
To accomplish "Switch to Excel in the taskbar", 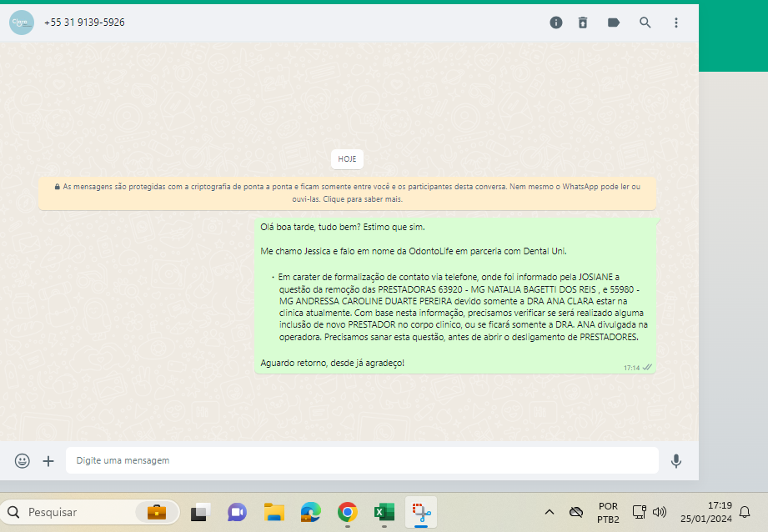I will (384, 513).
